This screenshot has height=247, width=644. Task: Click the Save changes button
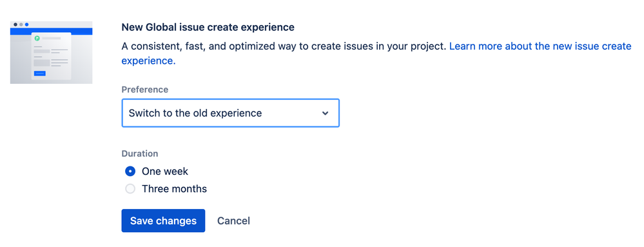[x=163, y=221]
